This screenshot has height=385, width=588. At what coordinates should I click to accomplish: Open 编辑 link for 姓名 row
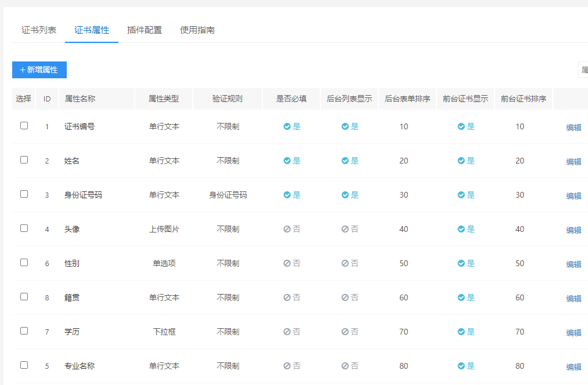coord(573,162)
